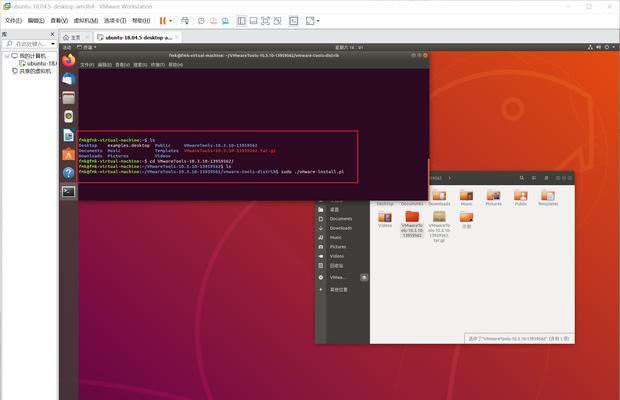Click the revert to snapshot toolbar icon
620x400 pixels.
tap(213, 21)
